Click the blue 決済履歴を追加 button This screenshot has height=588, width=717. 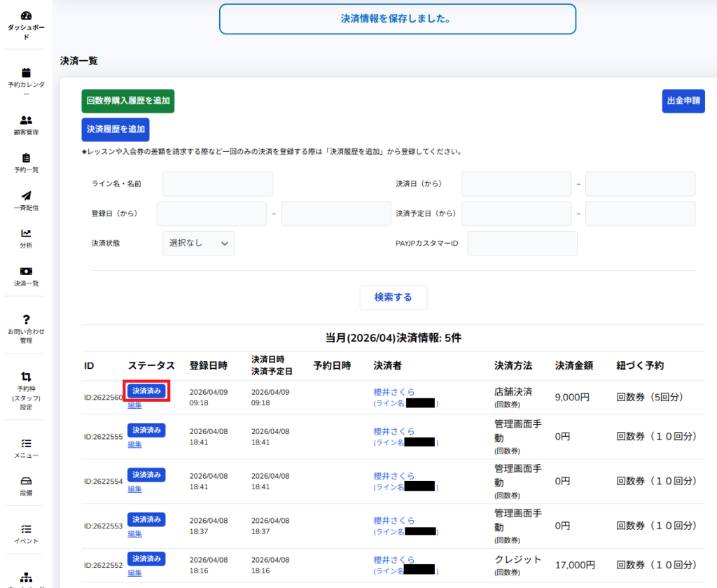pyautogui.click(x=116, y=129)
